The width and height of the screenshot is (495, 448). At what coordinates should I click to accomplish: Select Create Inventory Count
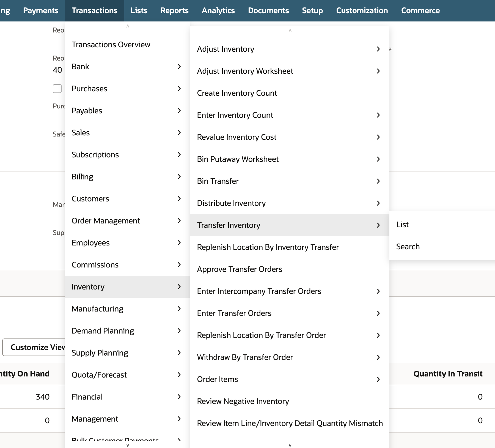pyautogui.click(x=290, y=93)
